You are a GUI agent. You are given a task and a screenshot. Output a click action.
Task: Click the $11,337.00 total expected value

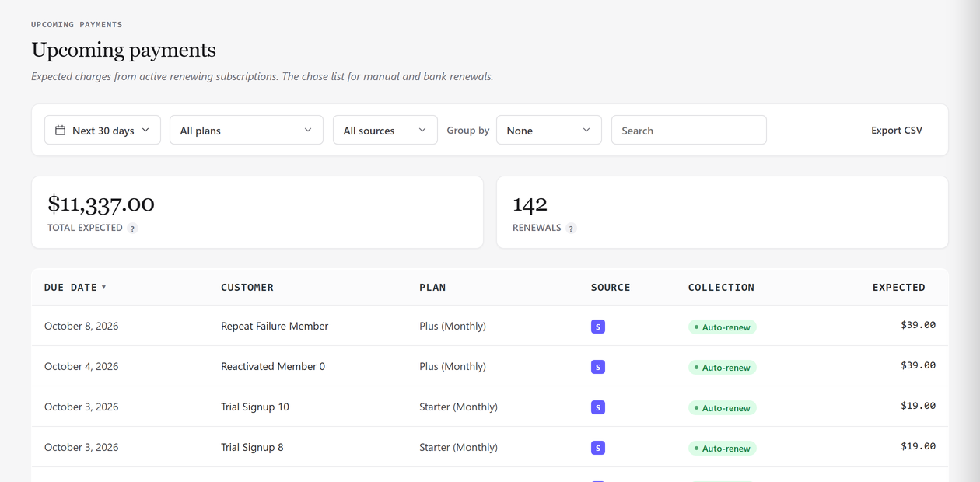coord(101,204)
